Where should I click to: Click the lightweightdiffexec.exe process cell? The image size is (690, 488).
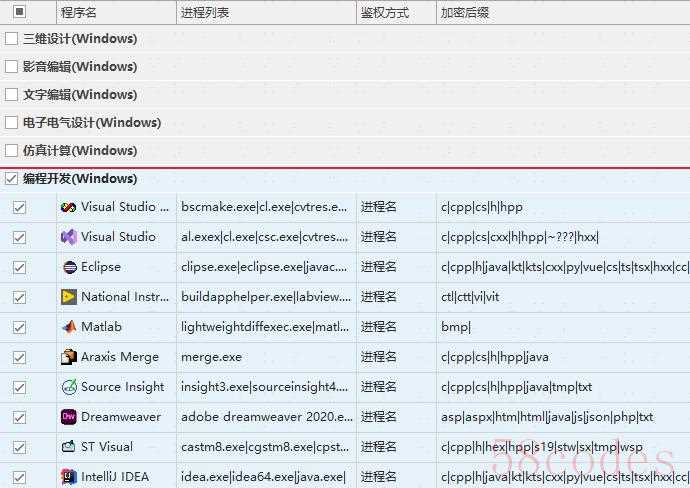click(265, 327)
